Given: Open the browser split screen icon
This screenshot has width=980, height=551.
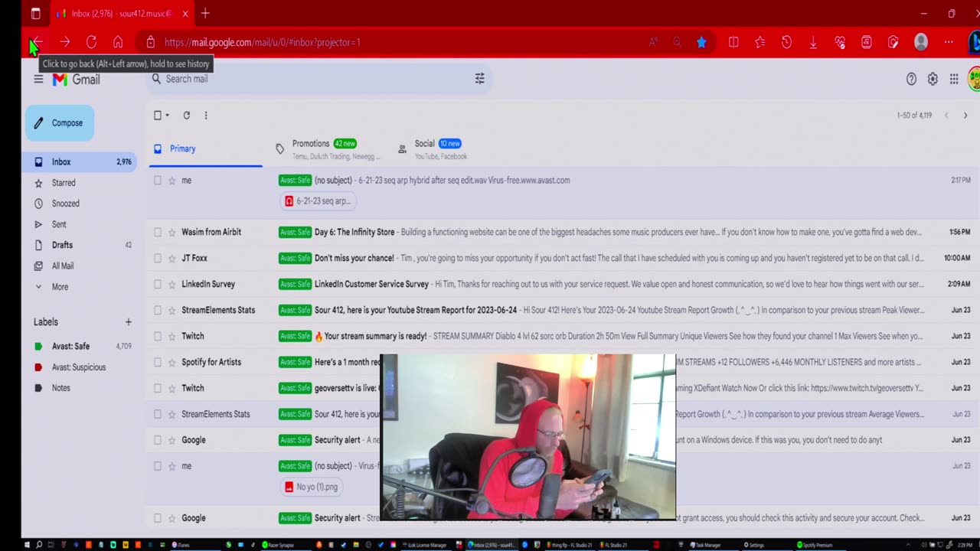Looking at the screenshot, I should point(733,43).
